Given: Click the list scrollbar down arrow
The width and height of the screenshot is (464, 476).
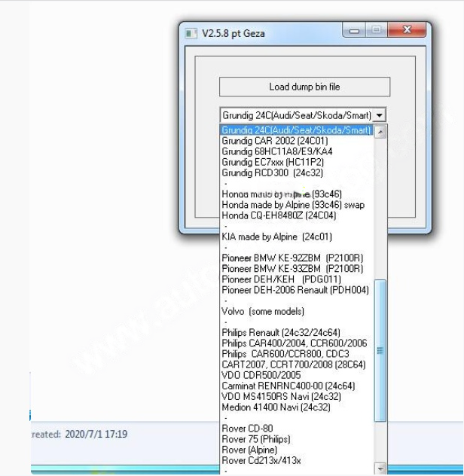Looking at the screenshot, I should 380,468.
